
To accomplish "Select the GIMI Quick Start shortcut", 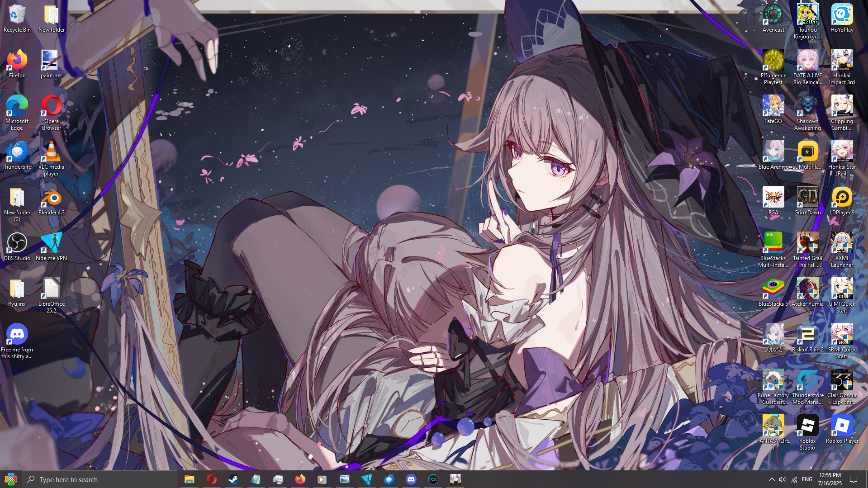I will 842,296.
